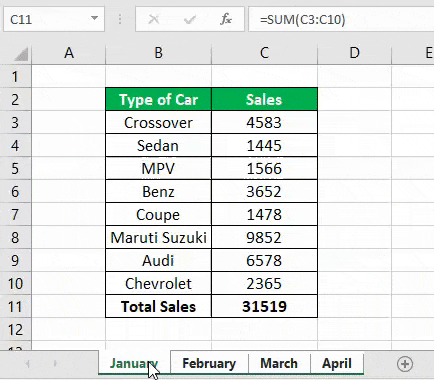Select row 12 header
Screen dimensions: 434x380
pos(15,329)
